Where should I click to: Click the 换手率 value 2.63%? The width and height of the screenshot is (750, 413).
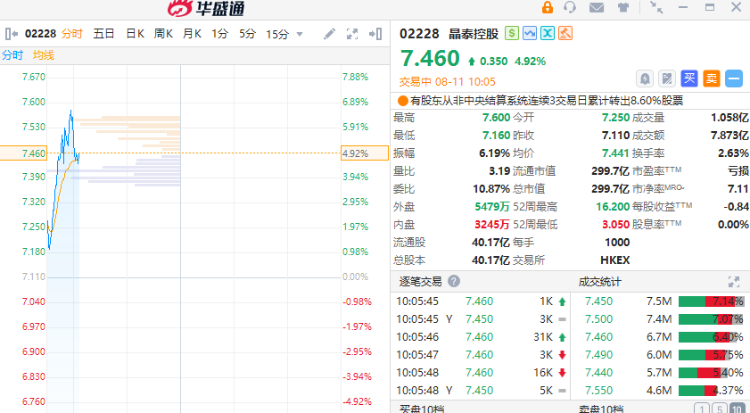click(x=733, y=153)
